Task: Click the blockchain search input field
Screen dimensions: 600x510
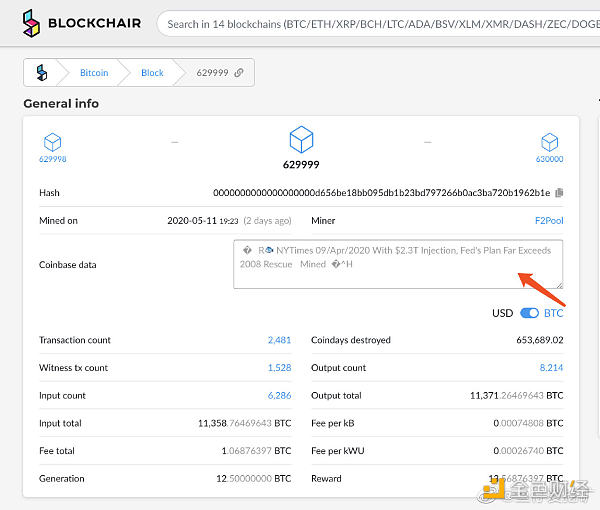Action: (x=380, y=23)
